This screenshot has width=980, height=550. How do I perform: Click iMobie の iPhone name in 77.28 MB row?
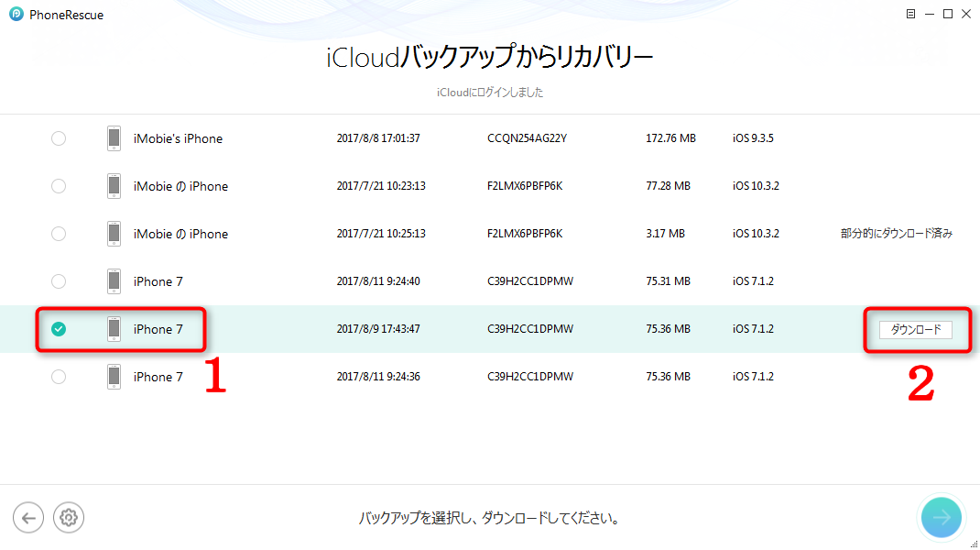pyautogui.click(x=180, y=186)
